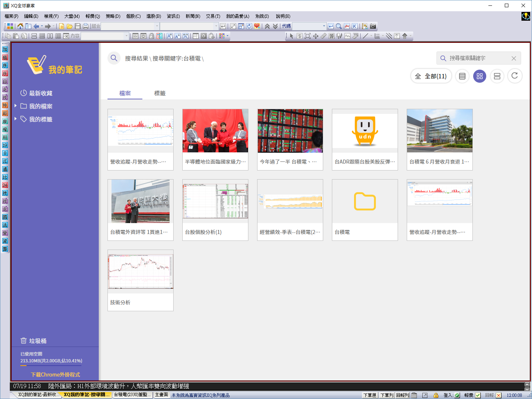Select the 檔案 tab

[125, 93]
